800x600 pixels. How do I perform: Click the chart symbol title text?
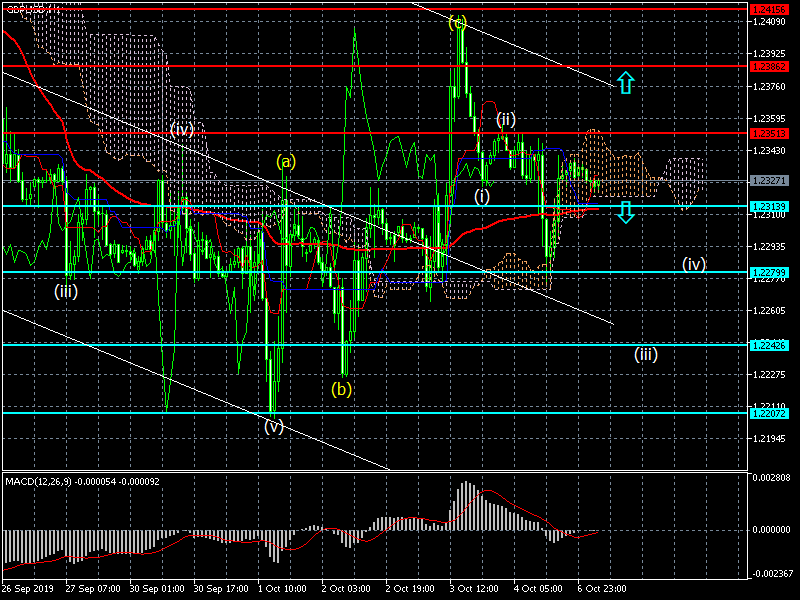(32, 9)
